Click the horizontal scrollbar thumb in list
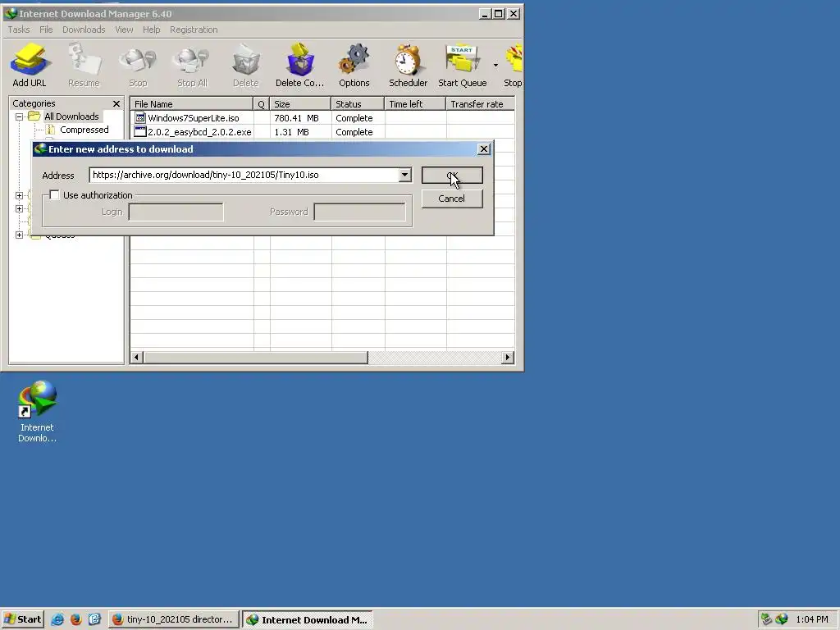 pyautogui.click(x=256, y=358)
